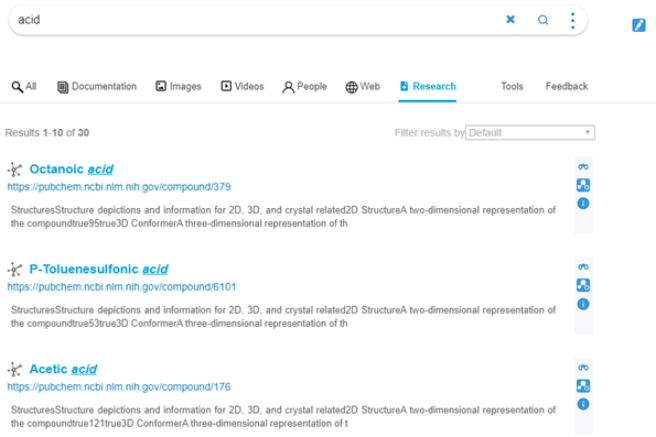
Task: Click the Feedback link
Action: (x=566, y=87)
